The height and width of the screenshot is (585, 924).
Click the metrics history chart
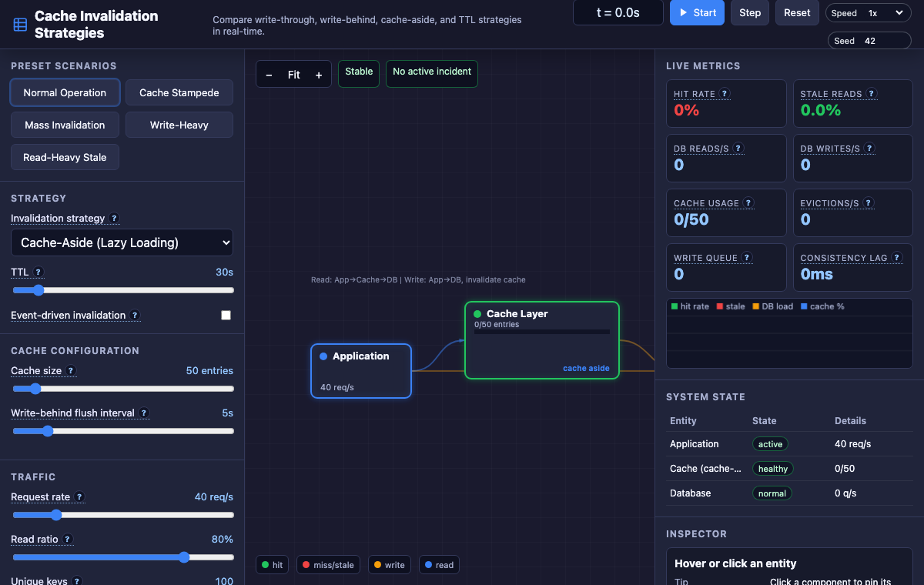(789, 333)
